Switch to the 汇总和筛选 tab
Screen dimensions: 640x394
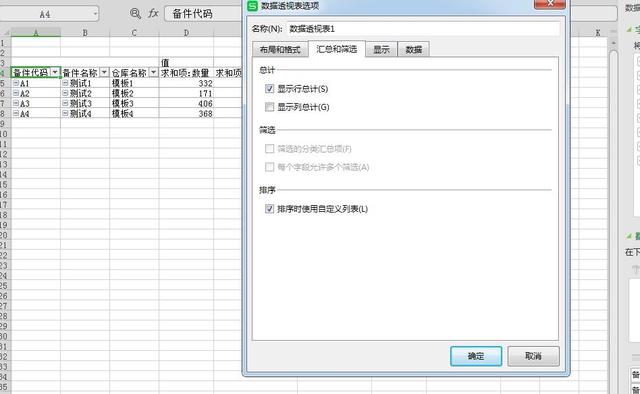pos(337,49)
